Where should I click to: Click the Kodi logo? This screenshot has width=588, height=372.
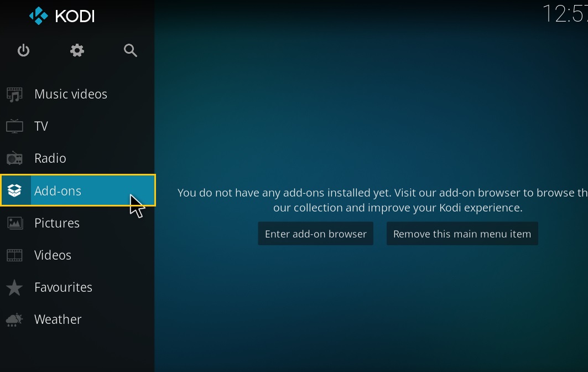pyautogui.click(x=61, y=16)
